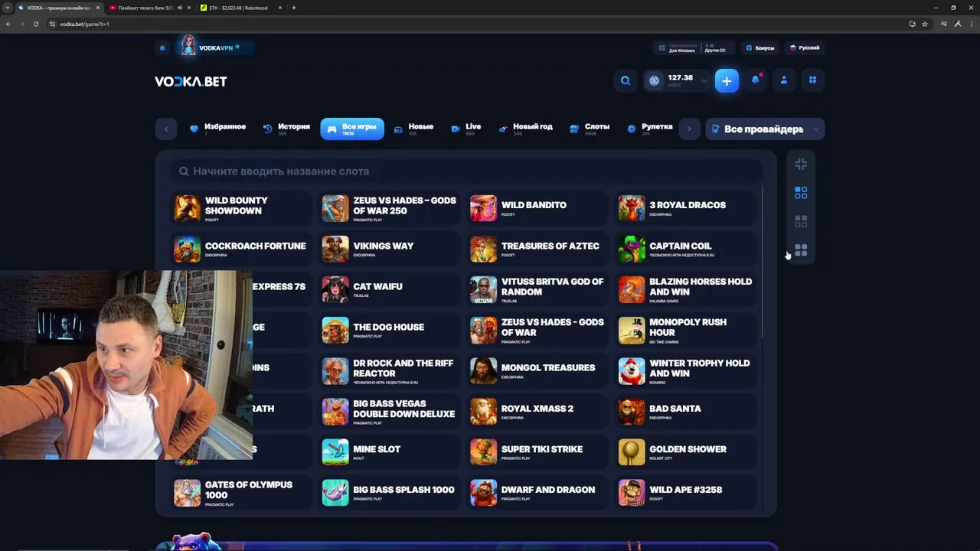The width and height of the screenshot is (980, 551).
Task: Switch to the highlighted four-tile grid view
Action: click(801, 193)
